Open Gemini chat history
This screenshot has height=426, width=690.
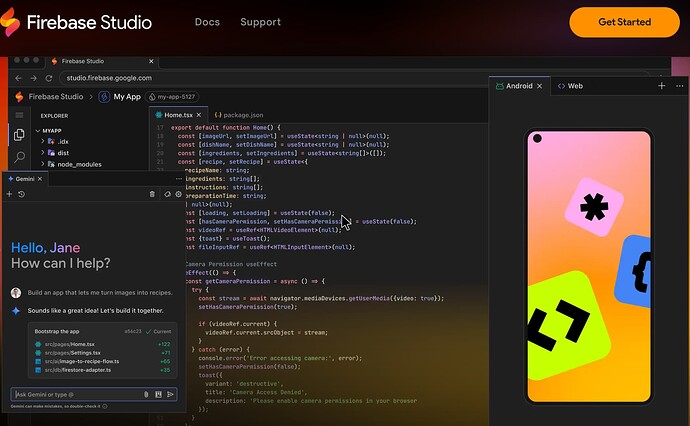click(21, 194)
